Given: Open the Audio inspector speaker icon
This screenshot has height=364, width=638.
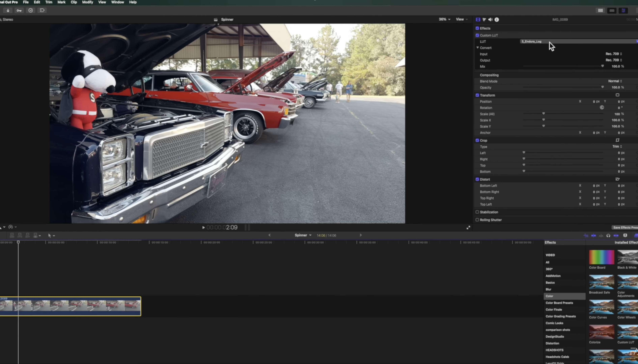Looking at the screenshot, I should click(x=490, y=20).
